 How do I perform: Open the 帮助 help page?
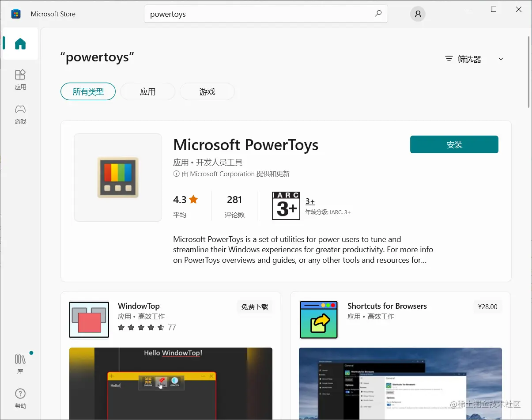20,398
